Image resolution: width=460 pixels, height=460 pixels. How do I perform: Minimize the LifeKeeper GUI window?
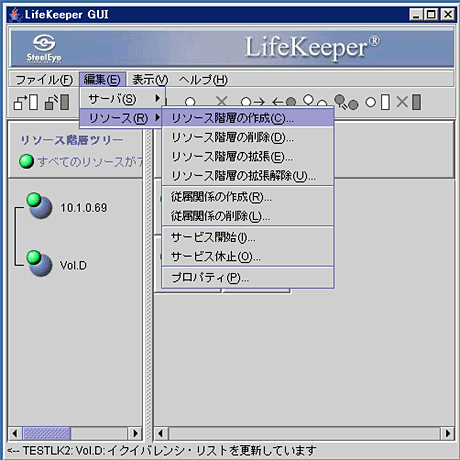tap(416, 15)
